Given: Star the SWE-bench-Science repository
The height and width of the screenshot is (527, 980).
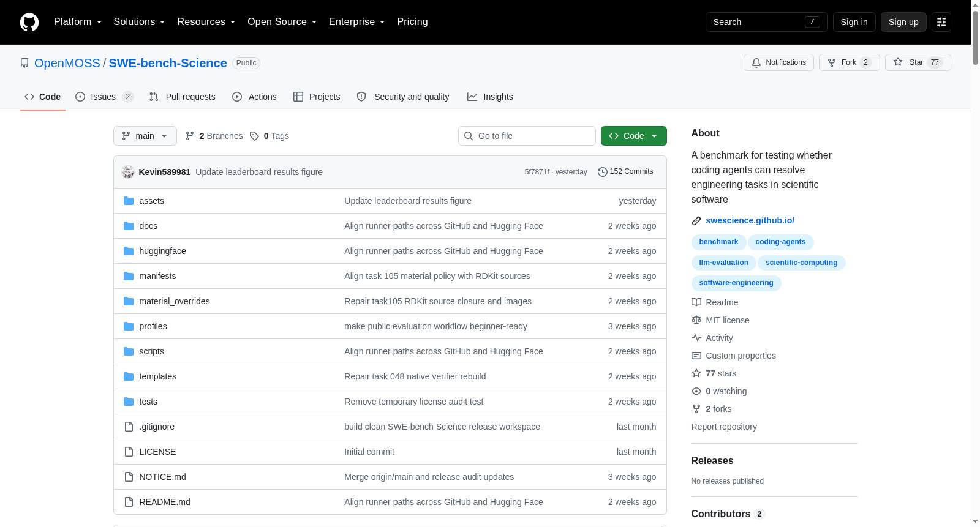Looking at the screenshot, I should click(918, 62).
